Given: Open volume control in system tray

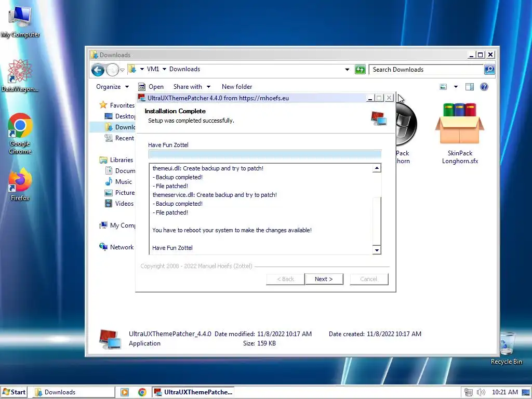Looking at the screenshot, I should click(481, 392).
